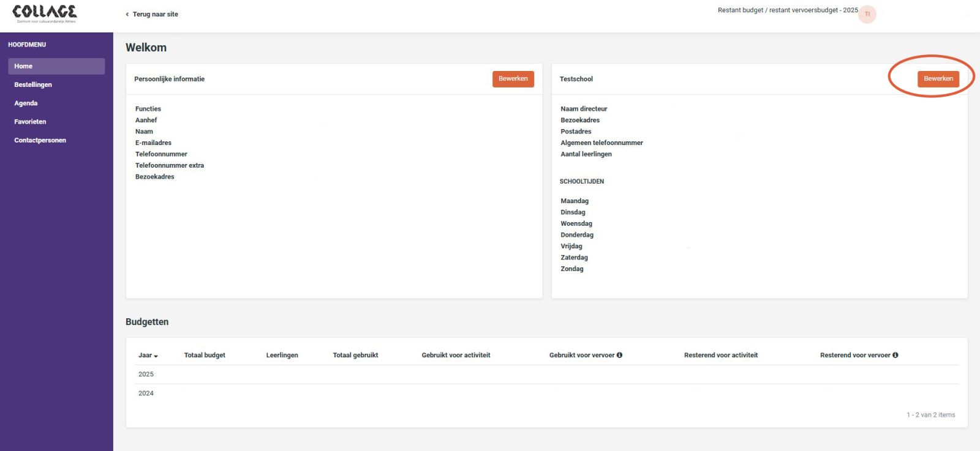980x451 pixels.
Task: Go back via Terug naar site link
Action: pyautogui.click(x=152, y=14)
